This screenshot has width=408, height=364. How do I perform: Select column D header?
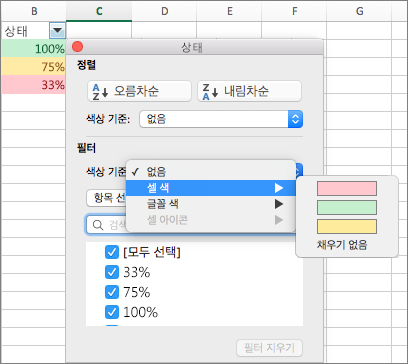164,11
